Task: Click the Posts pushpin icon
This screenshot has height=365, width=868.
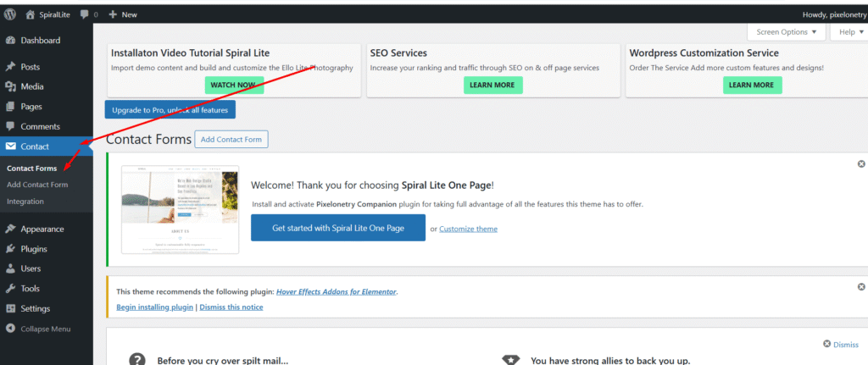Action: pos(10,67)
